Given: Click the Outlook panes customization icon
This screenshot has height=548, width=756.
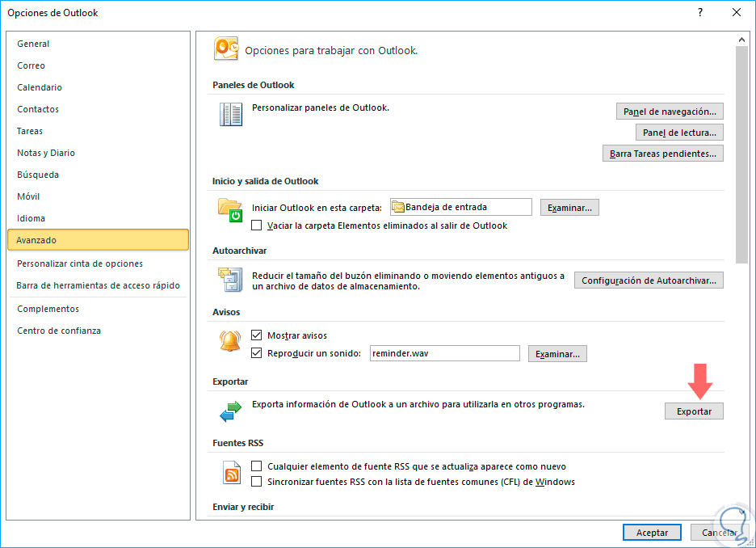Looking at the screenshot, I should (231, 114).
